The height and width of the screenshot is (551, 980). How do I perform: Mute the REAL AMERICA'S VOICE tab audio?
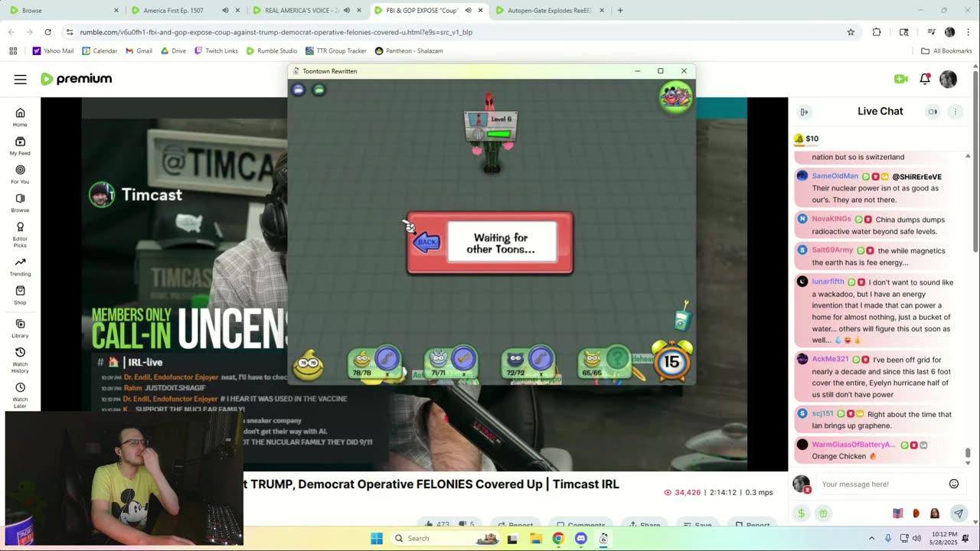347,11
